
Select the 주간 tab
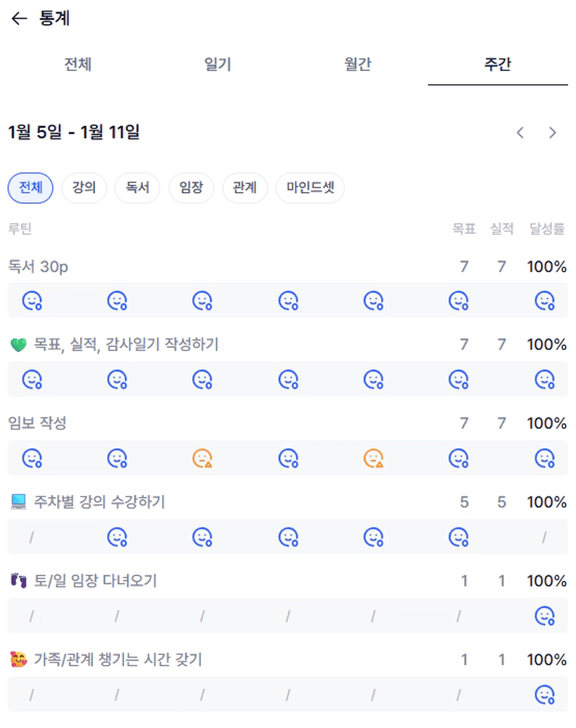497,65
